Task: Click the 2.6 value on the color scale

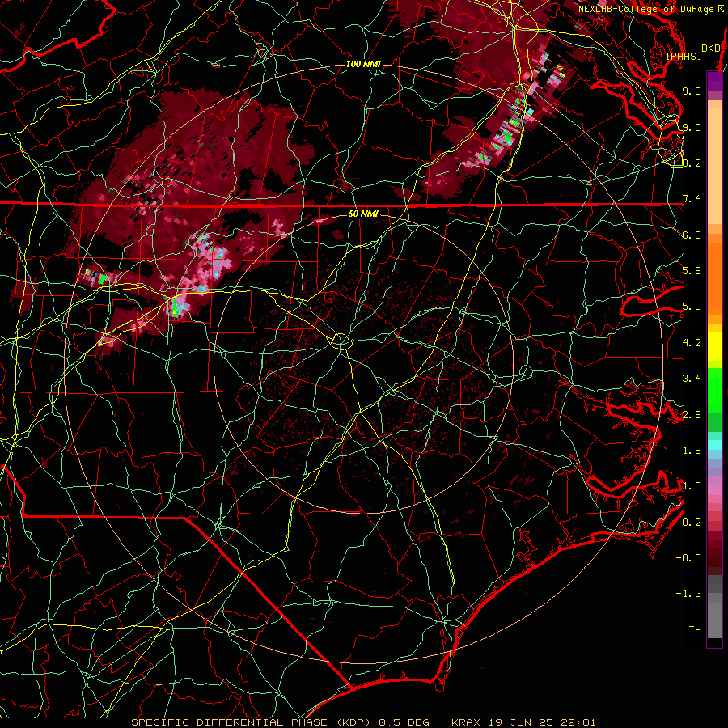Action: pyautogui.click(x=692, y=414)
